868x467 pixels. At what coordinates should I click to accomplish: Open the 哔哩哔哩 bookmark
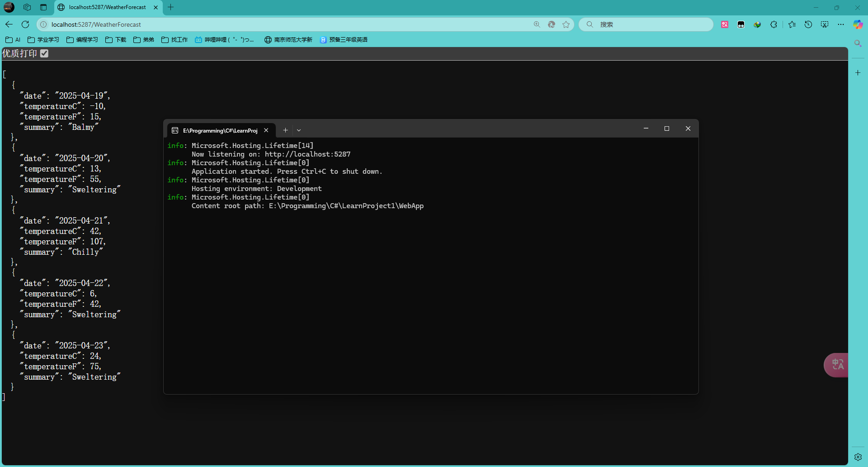224,40
